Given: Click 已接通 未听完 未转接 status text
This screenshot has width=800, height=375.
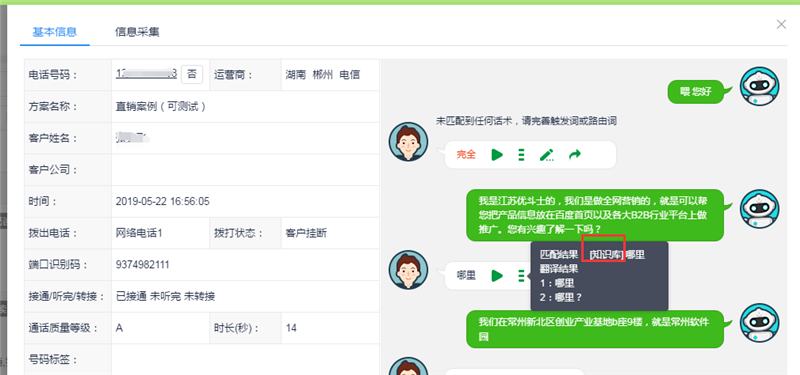Looking at the screenshot, I should [165, 296].
